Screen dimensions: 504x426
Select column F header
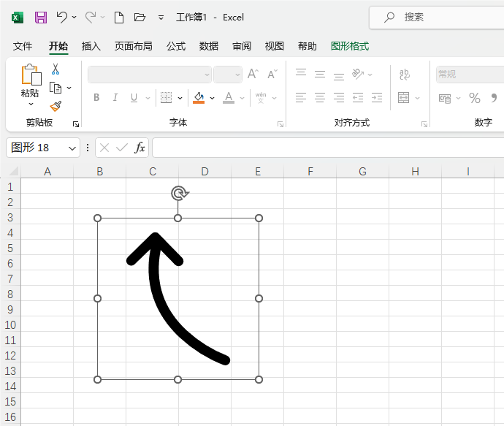tap(310, 172)
